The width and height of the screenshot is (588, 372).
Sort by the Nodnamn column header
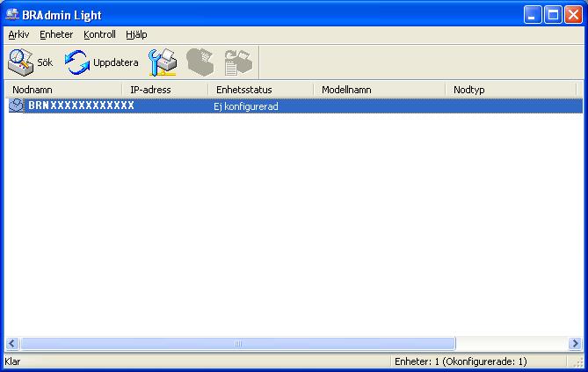(63, 90)
